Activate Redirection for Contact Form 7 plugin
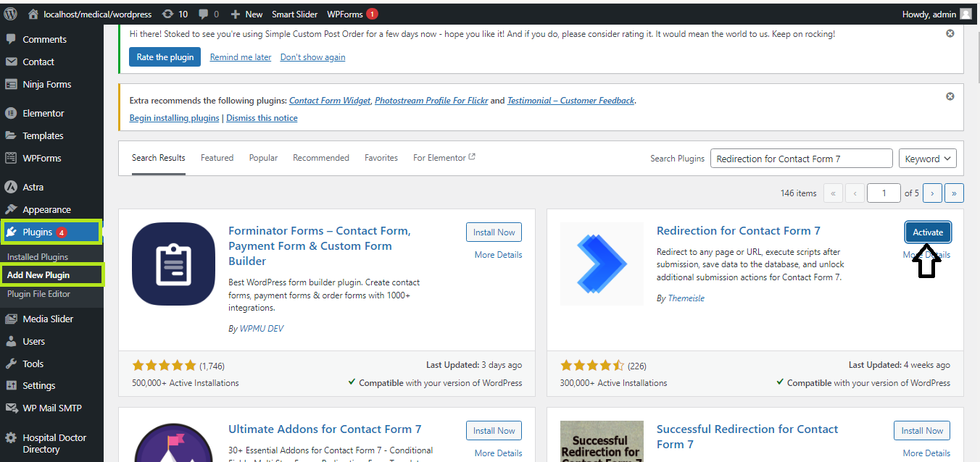The image size is (980, 462). [928, 232]
